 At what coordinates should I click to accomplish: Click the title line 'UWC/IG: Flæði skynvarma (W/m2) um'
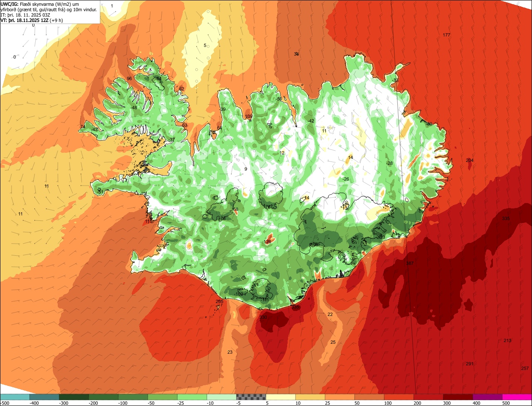click(39, 4)
